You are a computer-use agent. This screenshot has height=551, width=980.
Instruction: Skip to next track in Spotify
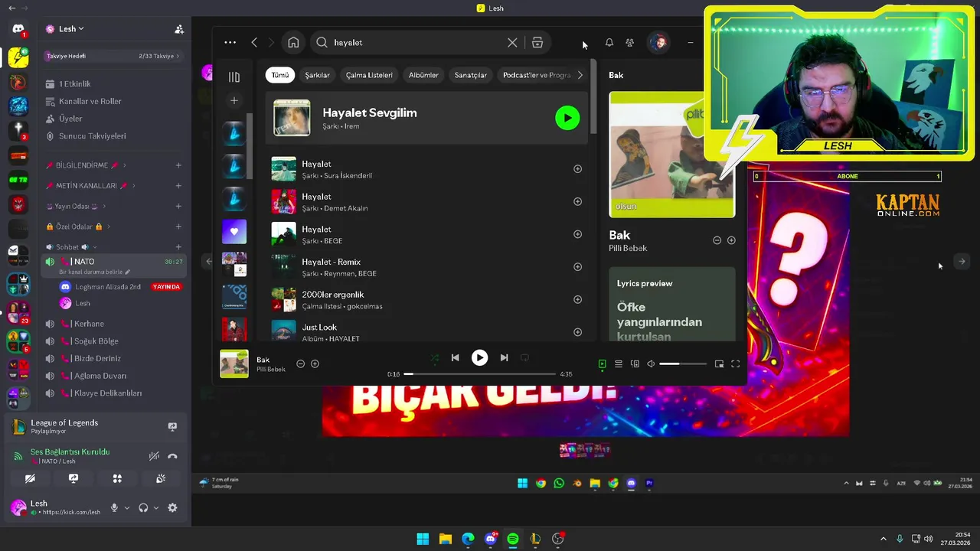[504, 357]
